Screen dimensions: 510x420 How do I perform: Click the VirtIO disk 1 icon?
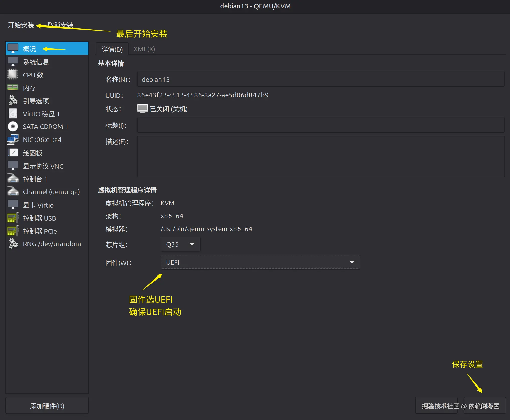[x=13, y=114]
